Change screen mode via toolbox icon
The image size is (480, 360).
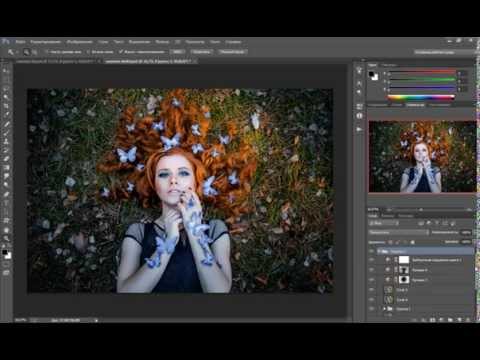6,273
